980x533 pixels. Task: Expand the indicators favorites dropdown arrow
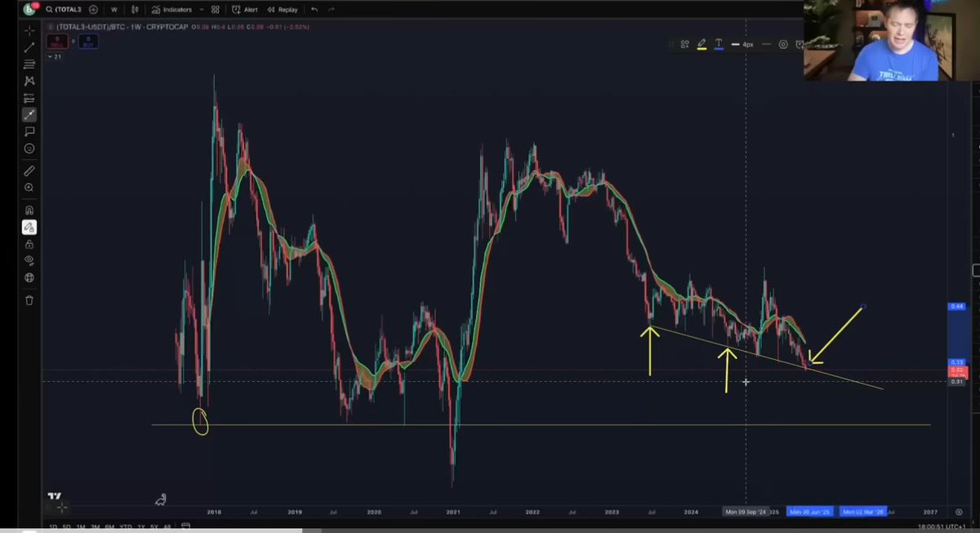pyautogui.click(x=200, y=10)
